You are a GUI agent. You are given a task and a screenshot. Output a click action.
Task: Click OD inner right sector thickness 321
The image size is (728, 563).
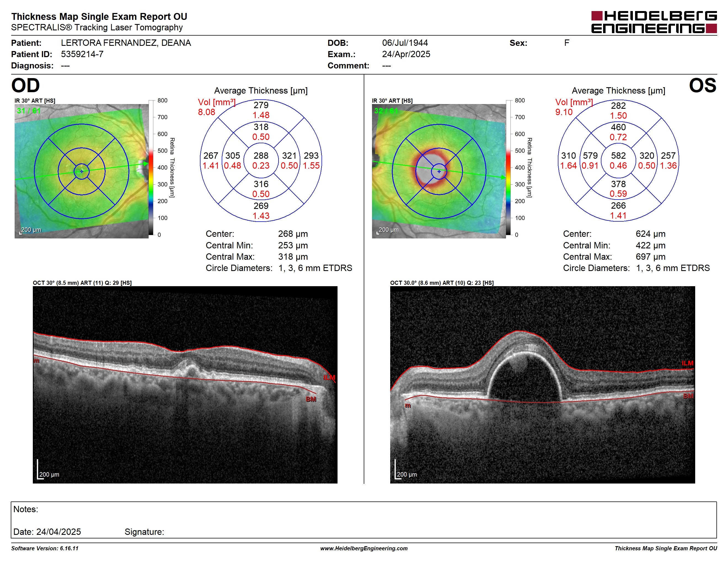(x=289, y=156)
